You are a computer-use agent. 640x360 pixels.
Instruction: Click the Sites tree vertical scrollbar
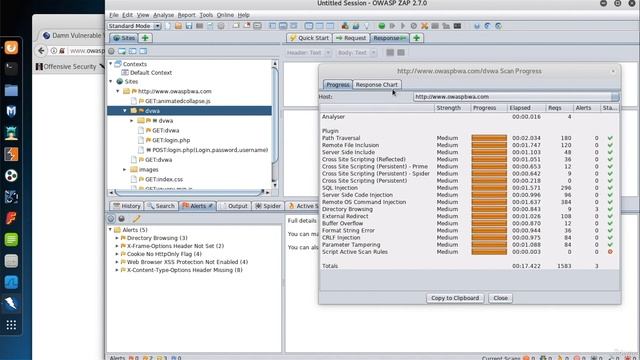pos(275,124)
